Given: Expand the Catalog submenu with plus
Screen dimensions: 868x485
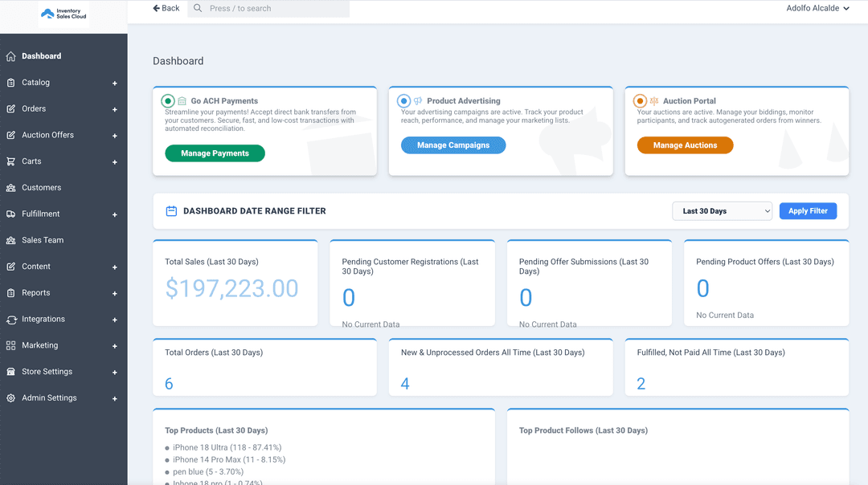Looking at the screenshot, I should coord(115,83).
